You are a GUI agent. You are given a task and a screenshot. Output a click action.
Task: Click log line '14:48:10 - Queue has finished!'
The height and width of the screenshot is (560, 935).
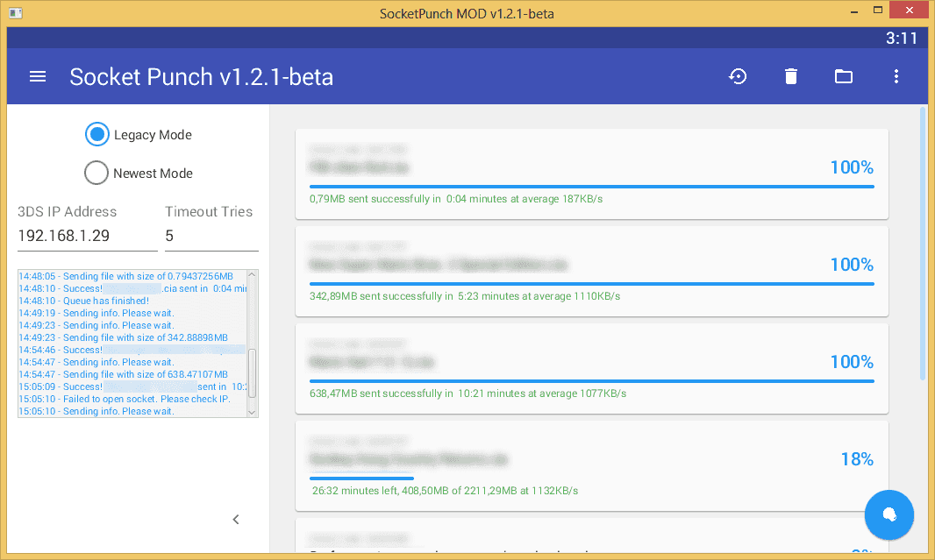[x=84, y=301]
